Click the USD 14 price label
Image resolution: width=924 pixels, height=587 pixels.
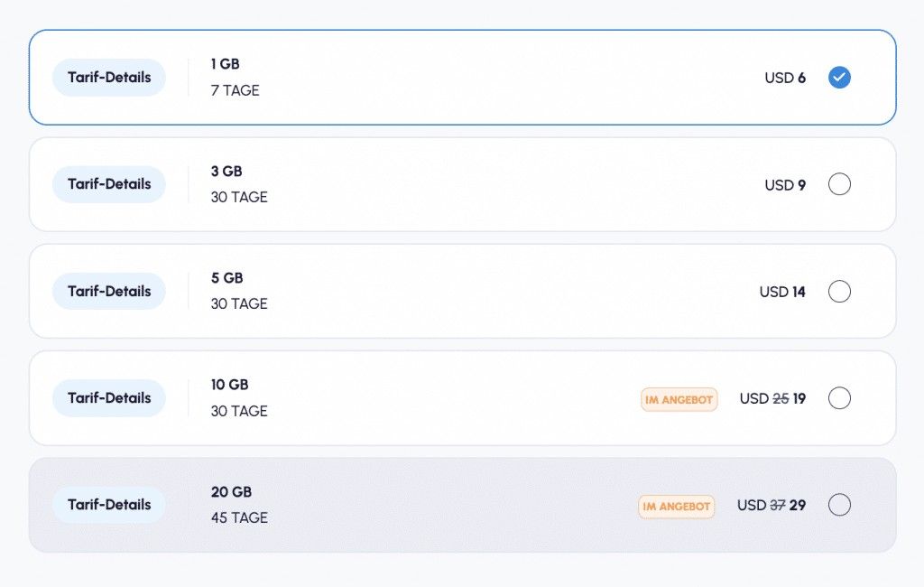782,292
